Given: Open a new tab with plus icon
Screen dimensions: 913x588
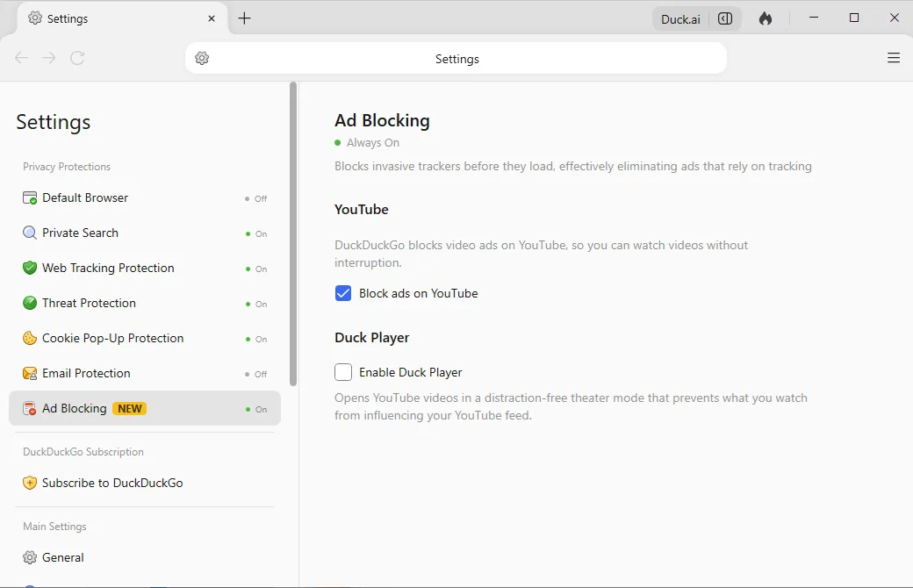Looking at the screenshot, I should [x=245, y=18].
